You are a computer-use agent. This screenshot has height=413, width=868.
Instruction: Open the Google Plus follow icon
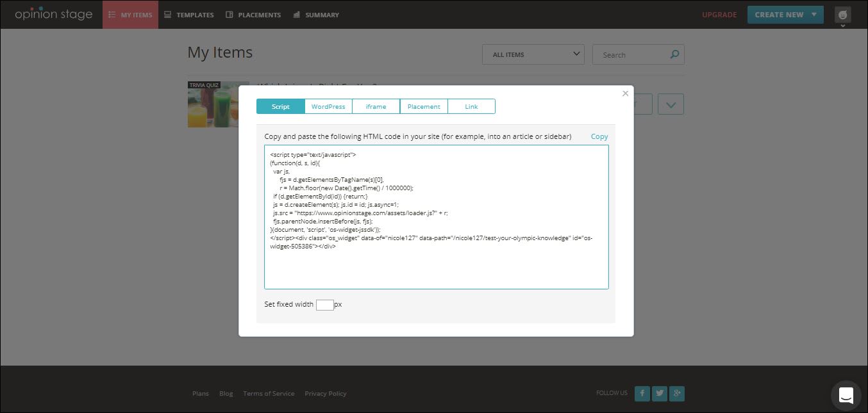(677, 394)
